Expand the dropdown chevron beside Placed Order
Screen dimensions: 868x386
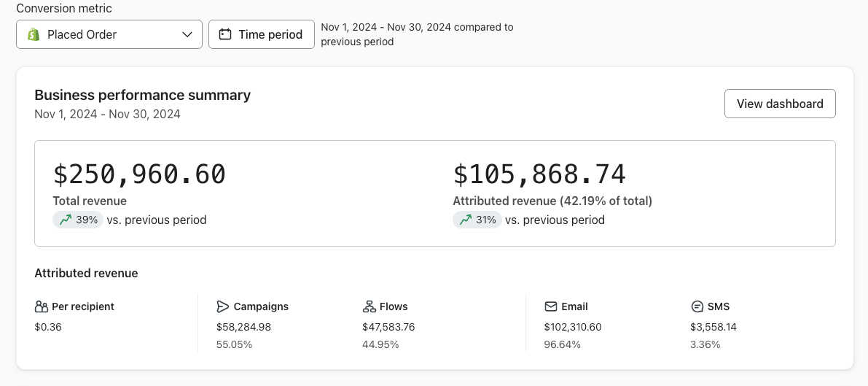[x=187, y=34]
